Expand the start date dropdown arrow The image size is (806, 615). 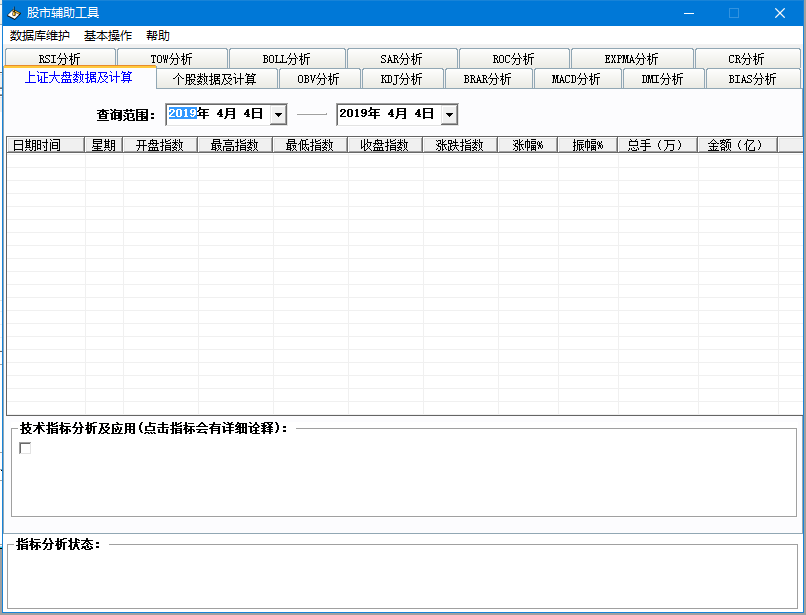pos(278,115)
